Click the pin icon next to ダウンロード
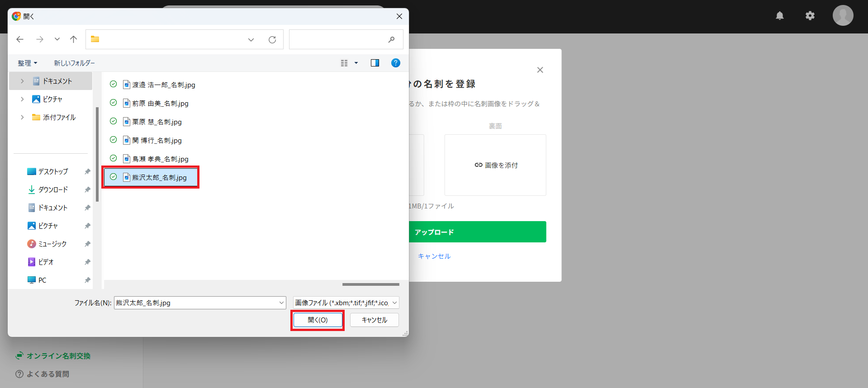Image resolution: width=868 pixels, height=388 pixels. (87, 189)
